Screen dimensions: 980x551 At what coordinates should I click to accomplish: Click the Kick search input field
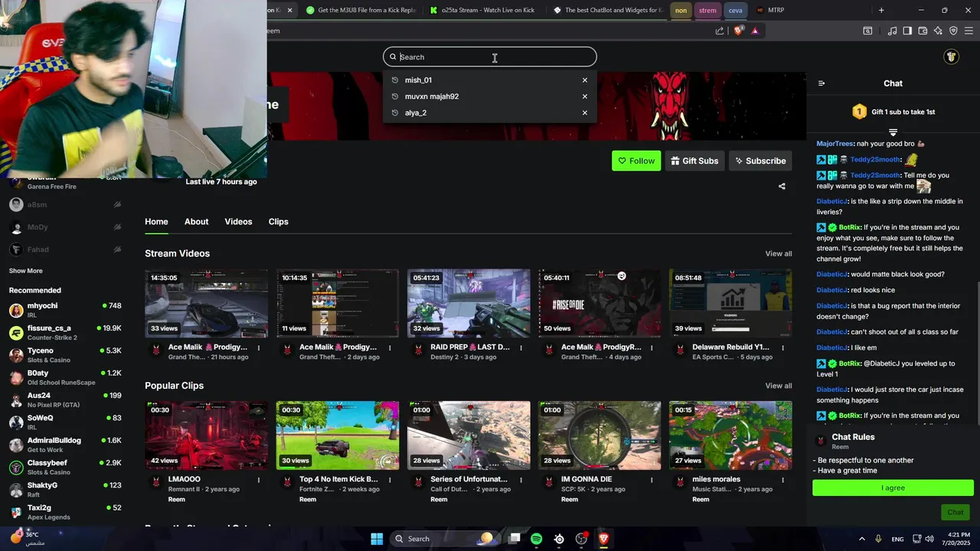pos(490,57)
